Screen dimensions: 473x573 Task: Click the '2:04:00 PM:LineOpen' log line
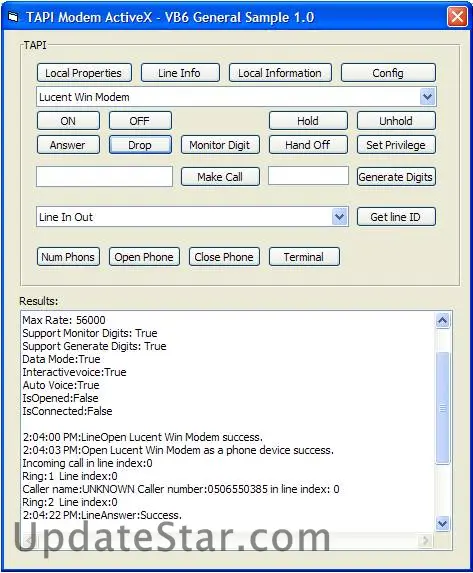pos(143,437)
